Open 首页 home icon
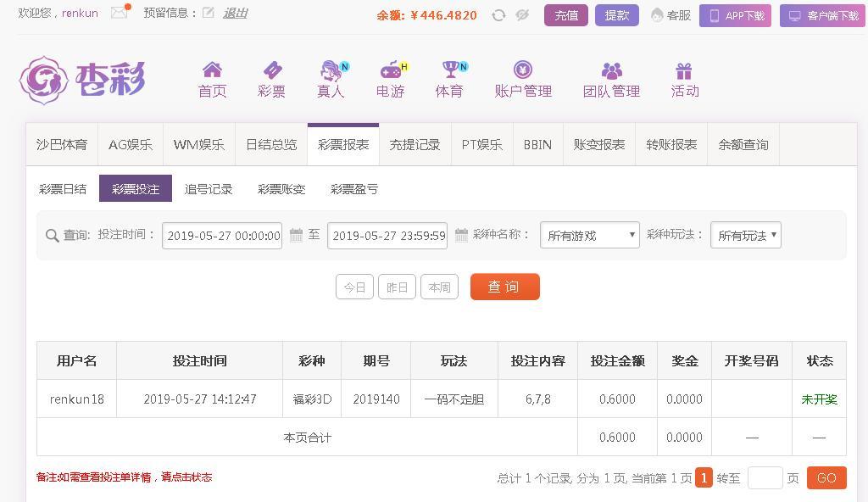The image size is (868, 502). (212, 70)
